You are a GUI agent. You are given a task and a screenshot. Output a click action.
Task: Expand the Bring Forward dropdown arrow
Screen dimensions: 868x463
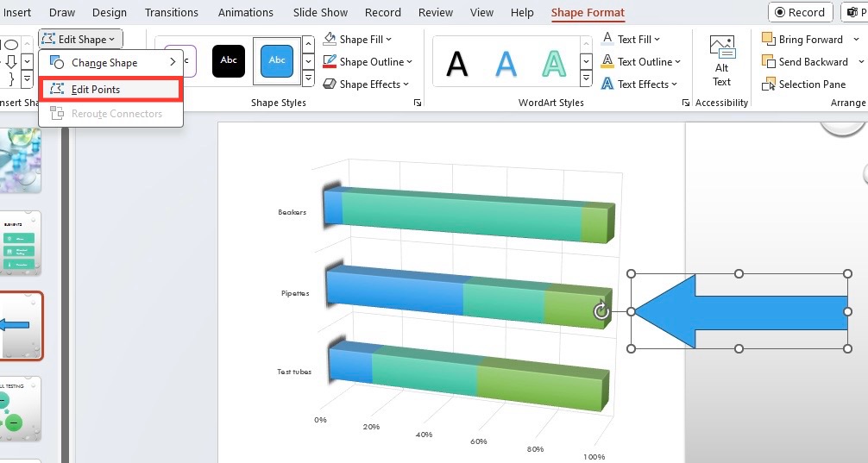857,40
